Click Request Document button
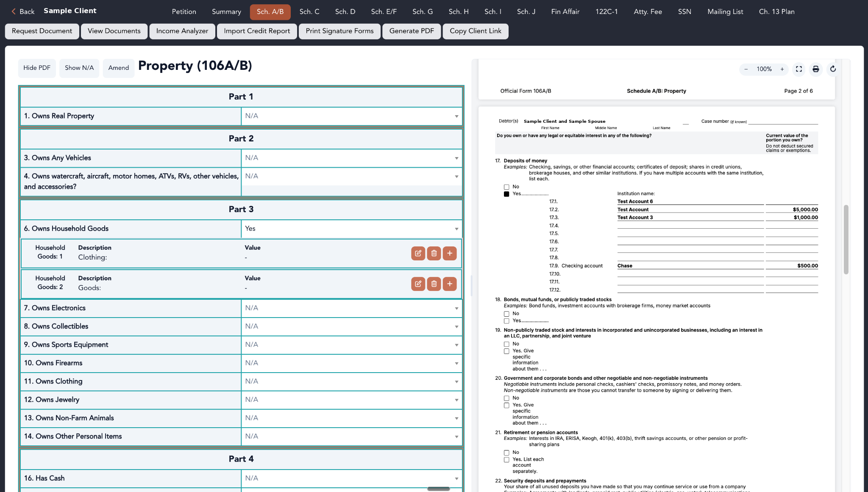 (42, 31)
